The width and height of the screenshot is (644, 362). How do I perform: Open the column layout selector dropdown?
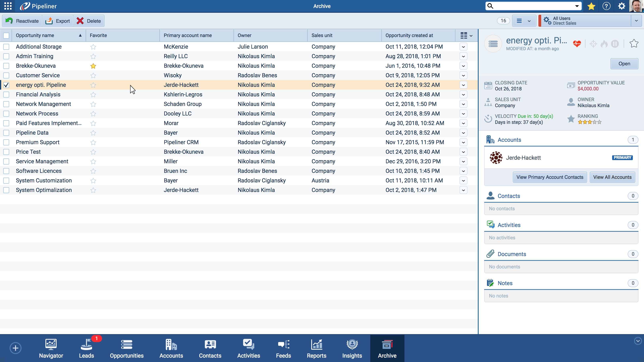pos(466,35)
